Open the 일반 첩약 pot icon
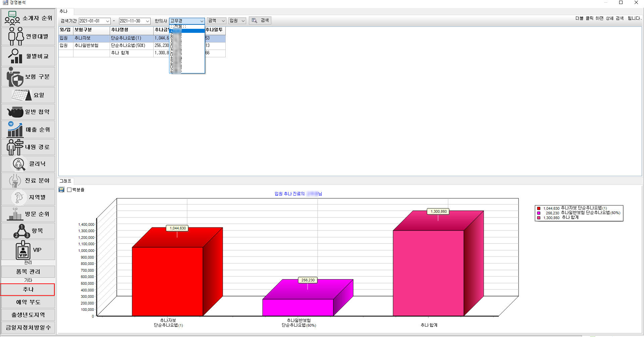The width and height of the screenshot is (644, 337). (x=15, y=112)
